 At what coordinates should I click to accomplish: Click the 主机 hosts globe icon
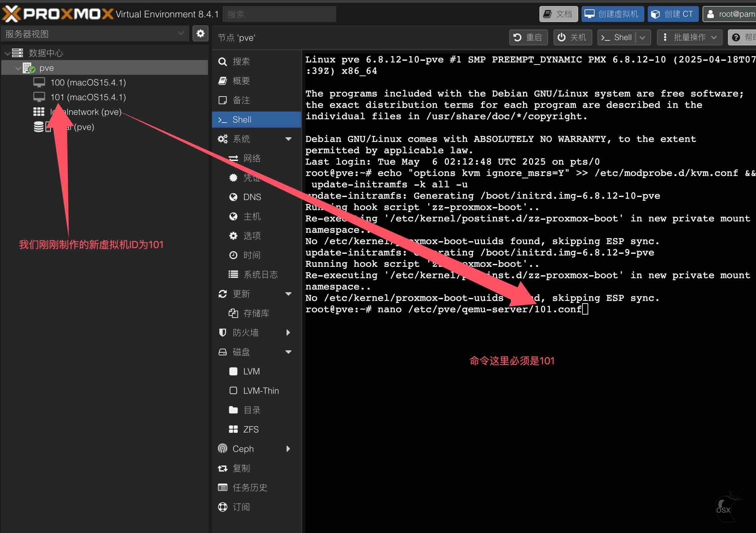coord(233,216)
